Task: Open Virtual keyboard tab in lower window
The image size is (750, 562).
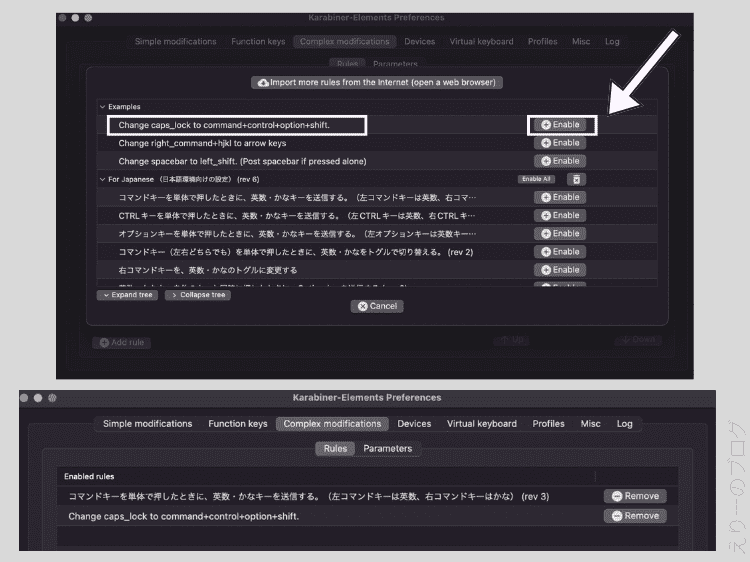Action: pyautogui.click(x=481, y=424)
